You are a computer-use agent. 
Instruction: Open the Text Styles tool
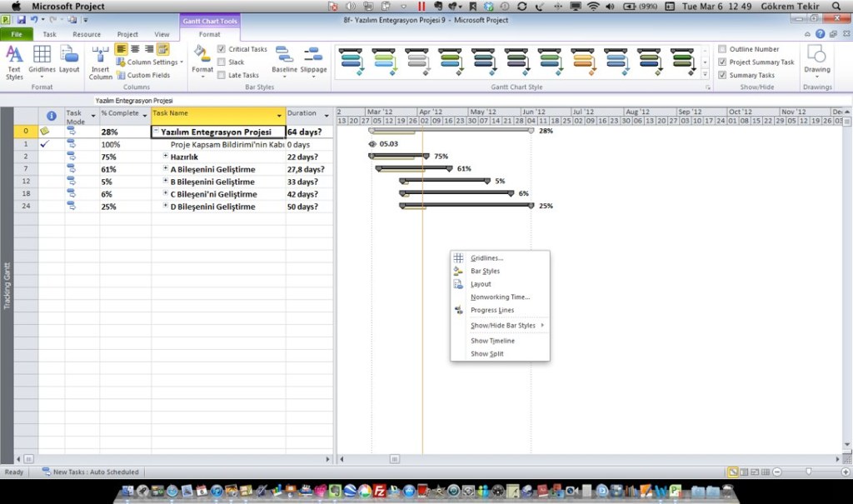coord(14,62)
